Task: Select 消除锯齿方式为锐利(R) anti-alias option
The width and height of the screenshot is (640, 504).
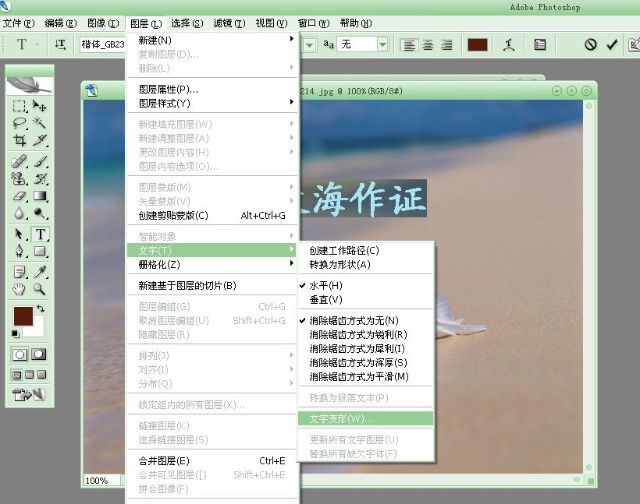Action: (358, 334)
